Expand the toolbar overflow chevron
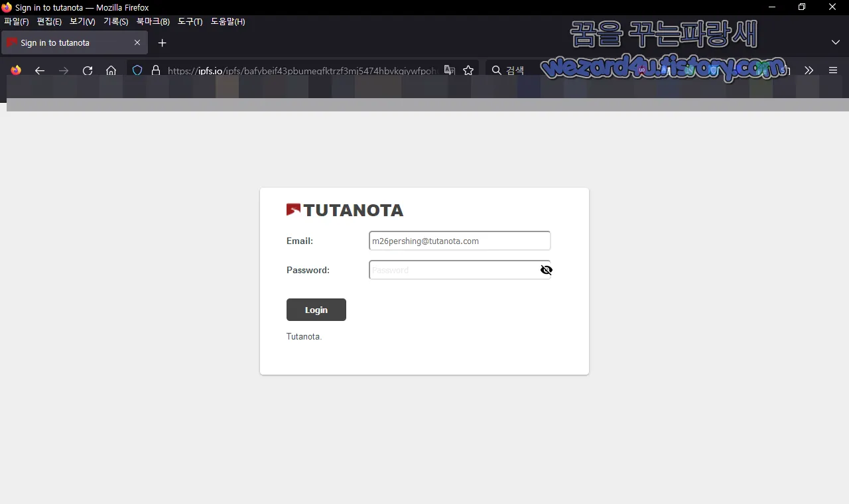Screen dimensions: 849x504 coord(809,70)
